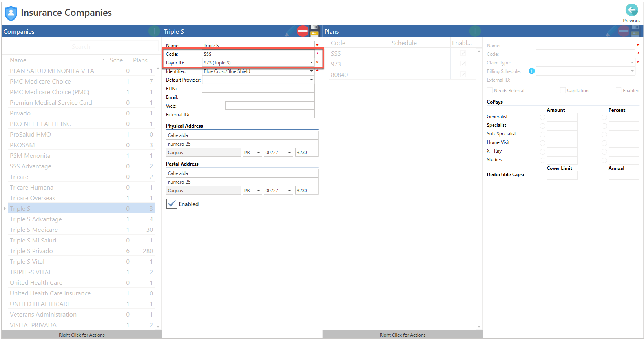Select Veterans Administration company row

click(81, 314)
